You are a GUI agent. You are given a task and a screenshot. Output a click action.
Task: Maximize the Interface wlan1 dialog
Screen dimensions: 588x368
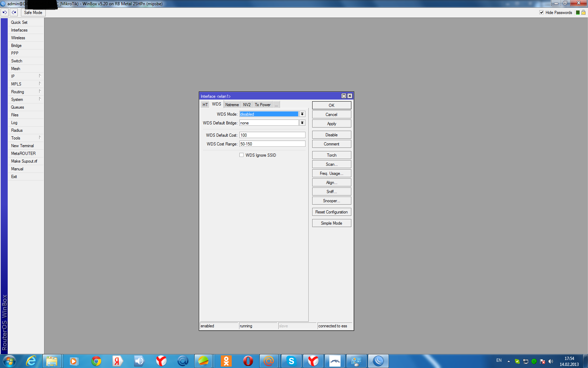[x=344, y=96]
